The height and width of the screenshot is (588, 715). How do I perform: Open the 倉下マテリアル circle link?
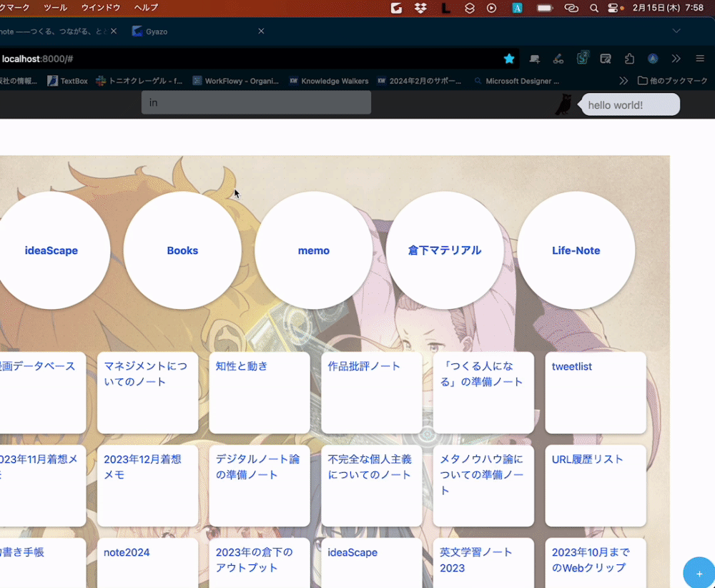(445, 250)
